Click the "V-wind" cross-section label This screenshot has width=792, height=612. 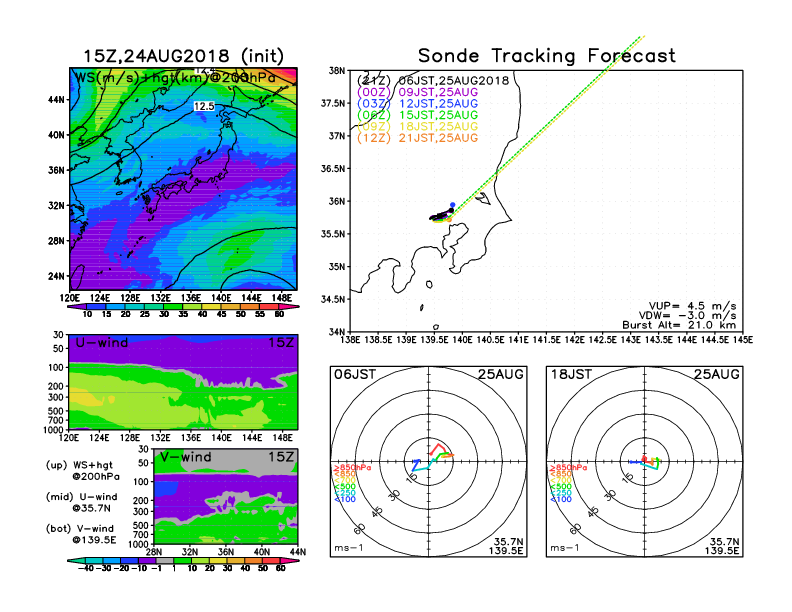(185, 457)
